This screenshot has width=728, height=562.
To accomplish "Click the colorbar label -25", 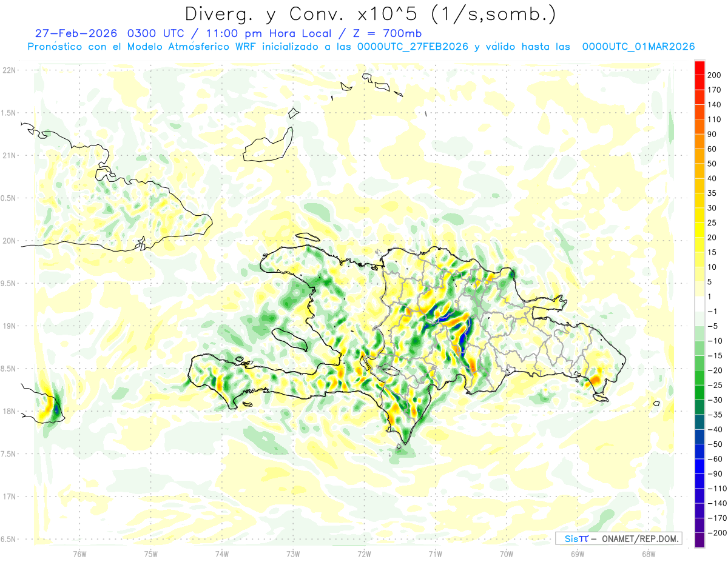I will 715,385.
